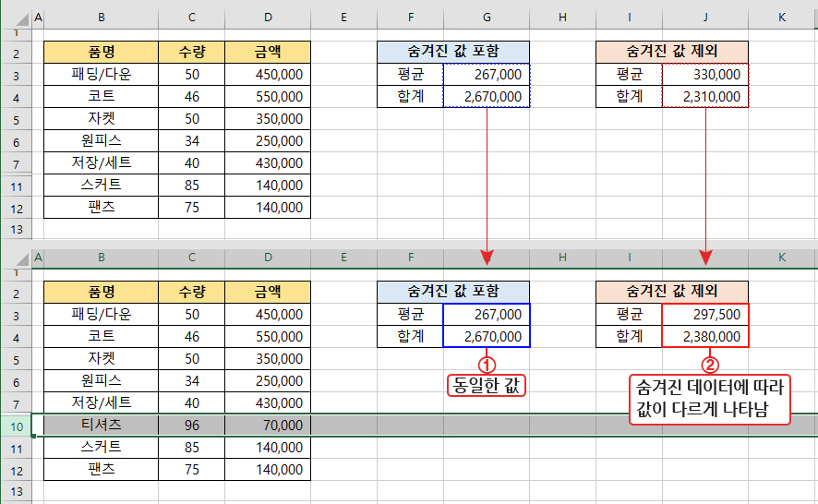Click 2,670,000 total cell in the bottom sheet
Image resolution: width=818 pixels, height=504 pixels.
point(487,337)
